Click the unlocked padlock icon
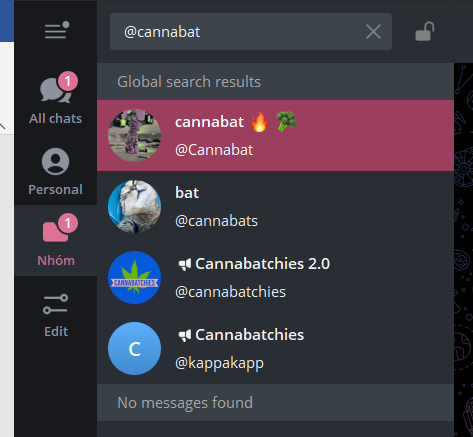Image resolution: width=473 pixels, height=437 pixels. click(x=425, y=32)
